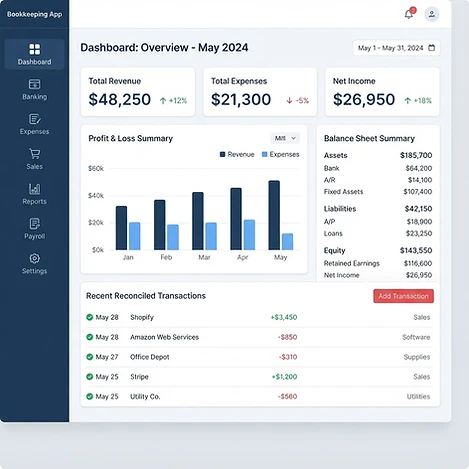
Task: Click the Loans $23,250 amount
Action: (419, 233)
